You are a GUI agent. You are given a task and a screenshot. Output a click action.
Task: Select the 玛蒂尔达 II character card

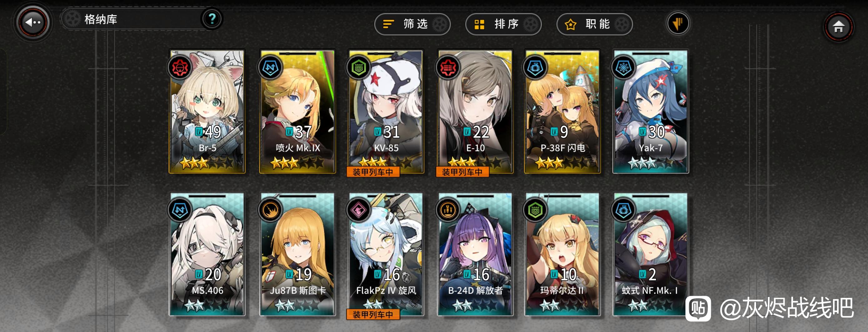coord(562,254)
